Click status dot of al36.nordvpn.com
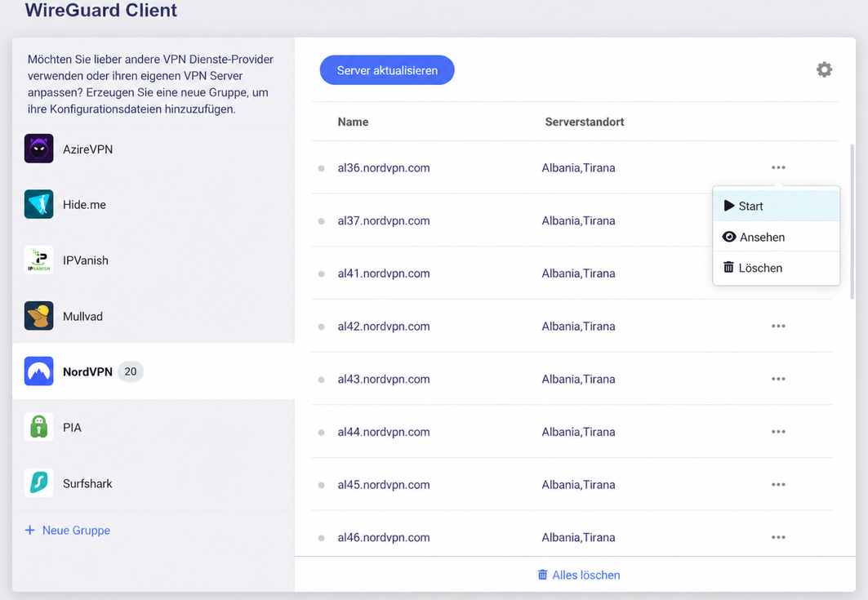 321,168
